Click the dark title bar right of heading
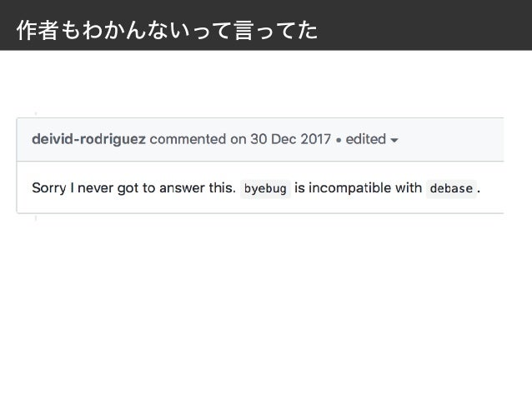 click(424, 26)
